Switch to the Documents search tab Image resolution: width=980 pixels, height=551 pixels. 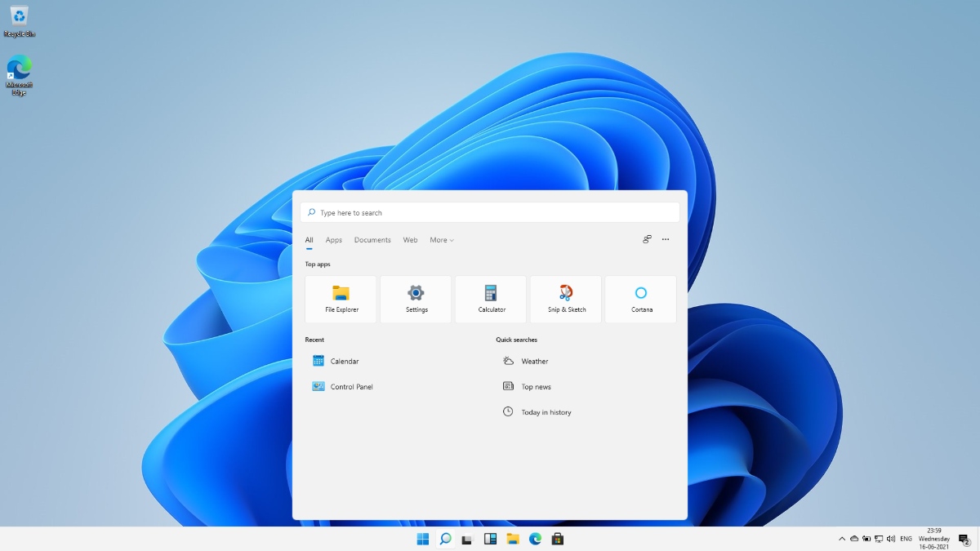point(372,239)
